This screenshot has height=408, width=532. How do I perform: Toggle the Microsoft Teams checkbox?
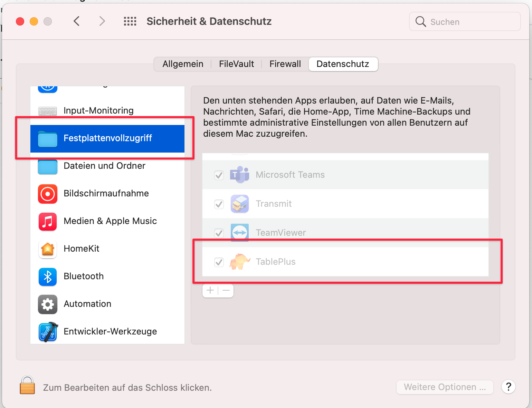pos(219,175)
